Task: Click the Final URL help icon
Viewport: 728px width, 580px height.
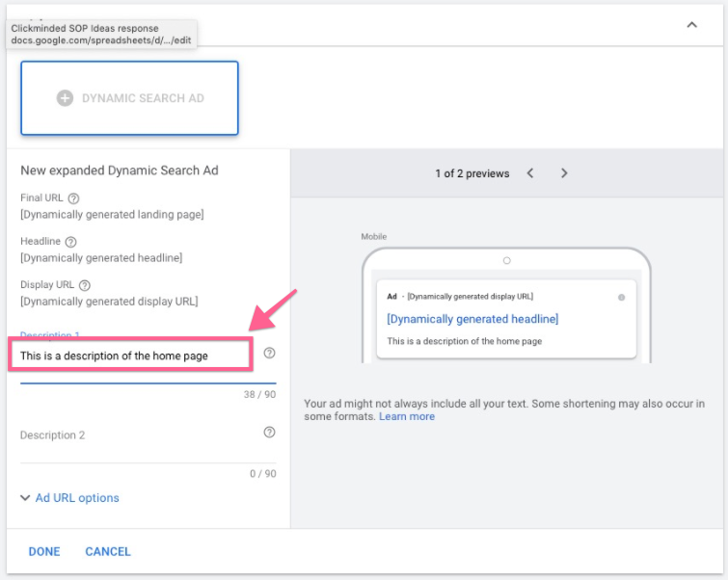Action: pos(74,198)
